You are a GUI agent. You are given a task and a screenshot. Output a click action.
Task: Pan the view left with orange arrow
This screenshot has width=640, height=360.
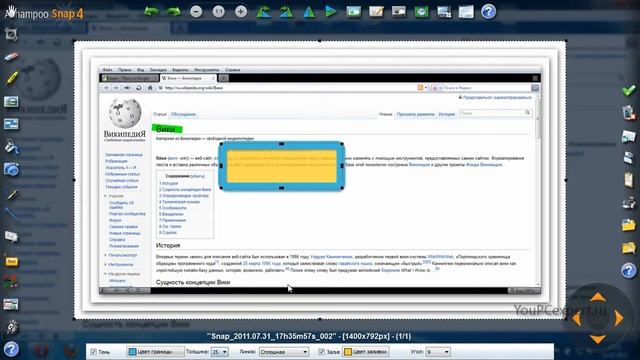(x=576, y=318)
